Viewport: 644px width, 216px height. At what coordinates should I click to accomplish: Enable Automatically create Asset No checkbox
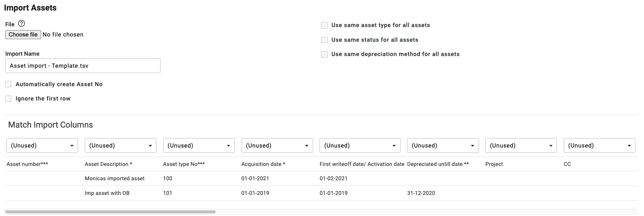[8, 84]
